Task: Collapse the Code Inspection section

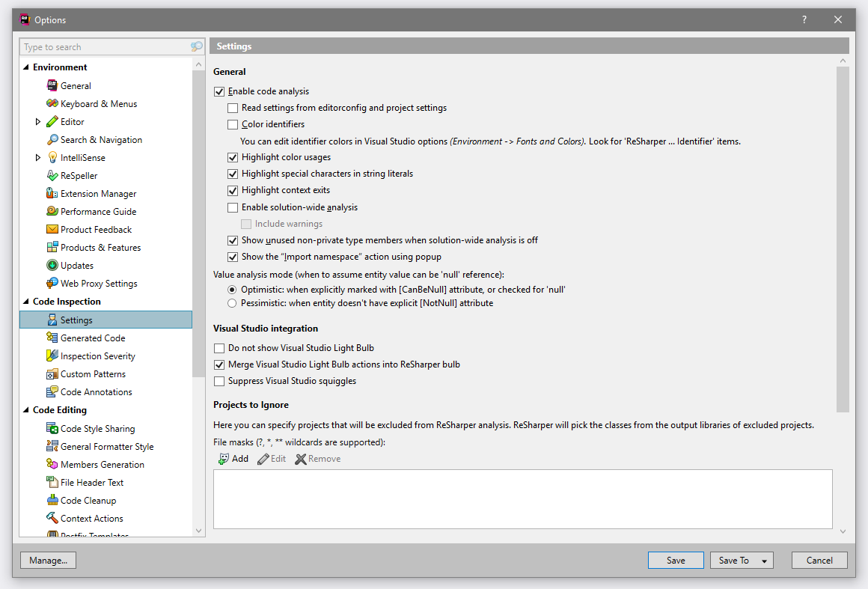Action: [26, 302]
